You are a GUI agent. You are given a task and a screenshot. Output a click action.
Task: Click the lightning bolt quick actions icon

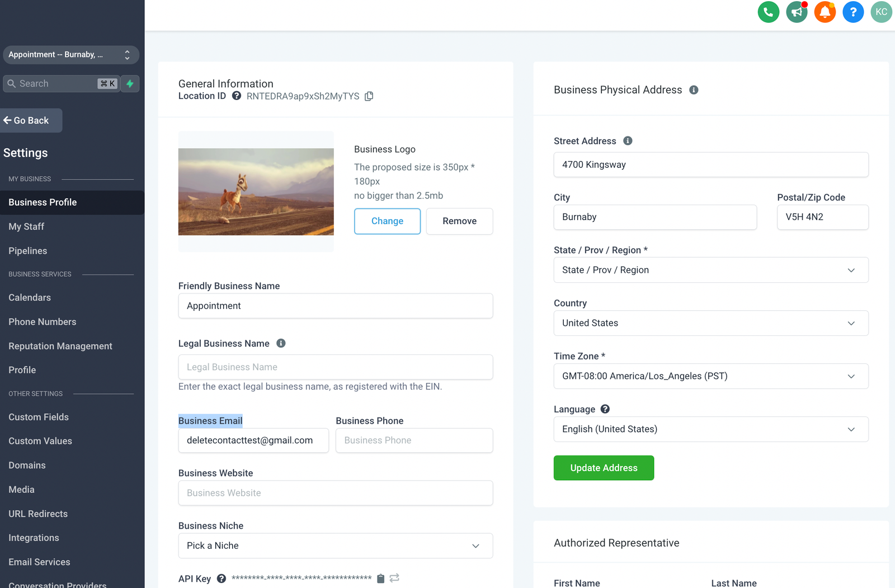(x=130, y=84)
